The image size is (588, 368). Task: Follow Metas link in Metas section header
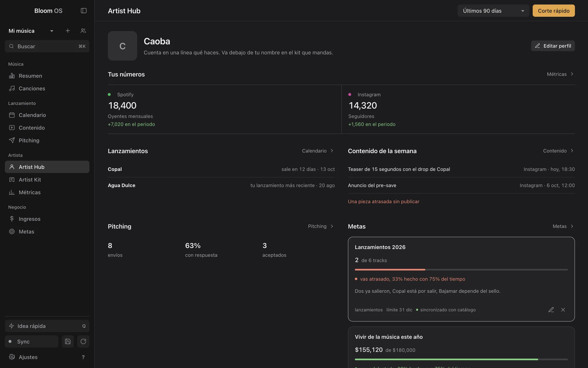click(x=563, y=226)
